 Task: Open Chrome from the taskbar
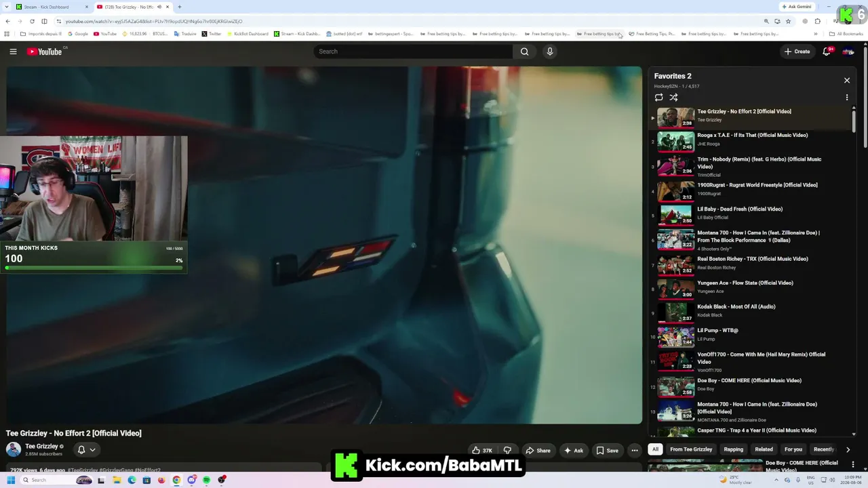(176, 480)
